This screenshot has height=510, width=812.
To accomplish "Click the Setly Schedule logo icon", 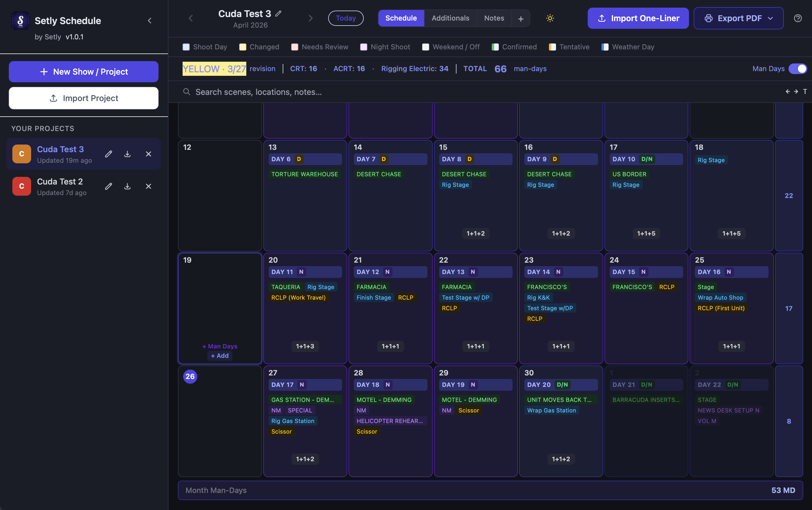I will [x=20, y=21].
